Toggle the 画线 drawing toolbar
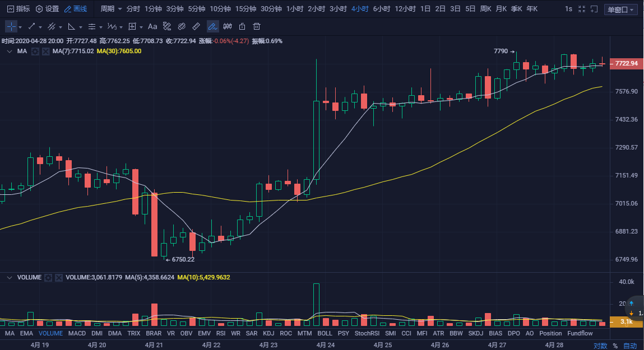Viewport: 644px width, 350px height. 76,8
